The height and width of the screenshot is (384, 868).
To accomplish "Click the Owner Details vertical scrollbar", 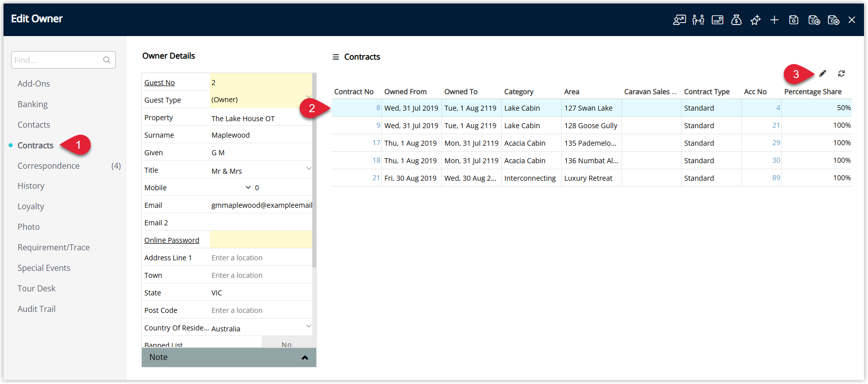I will tap(314, 170).
